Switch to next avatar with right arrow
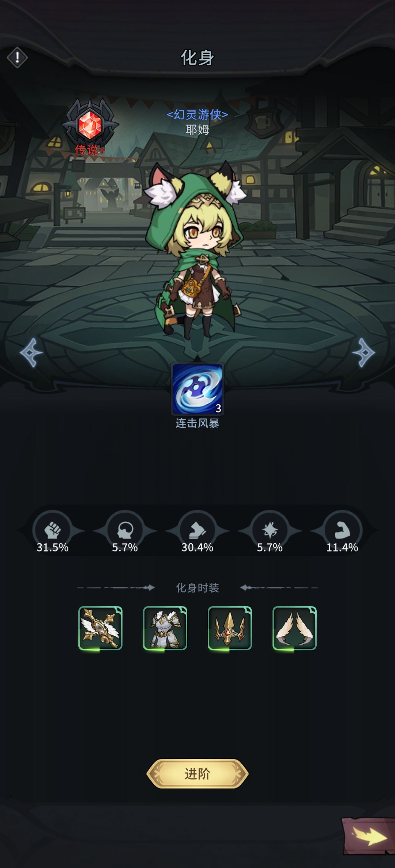 click(x=364, y=353)
